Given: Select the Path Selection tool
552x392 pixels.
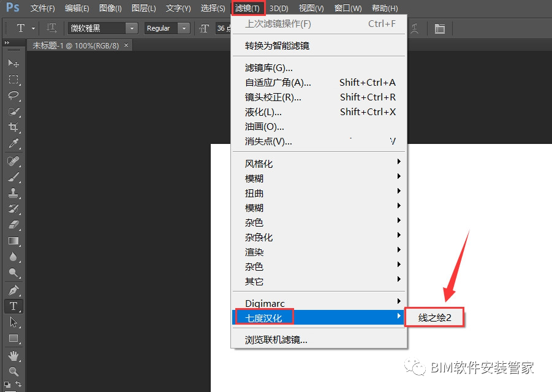Looking at the screenshot, I should pos(13,322).
